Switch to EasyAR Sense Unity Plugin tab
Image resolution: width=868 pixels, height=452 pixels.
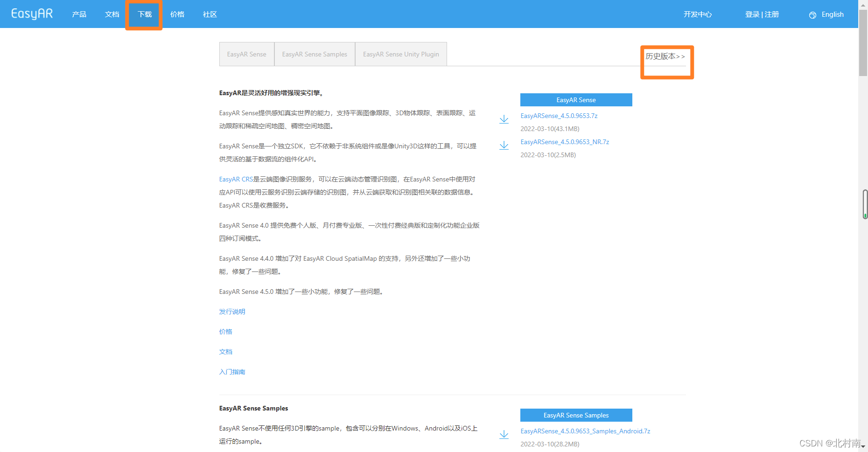pyautogui.click(x=401, y=54)
